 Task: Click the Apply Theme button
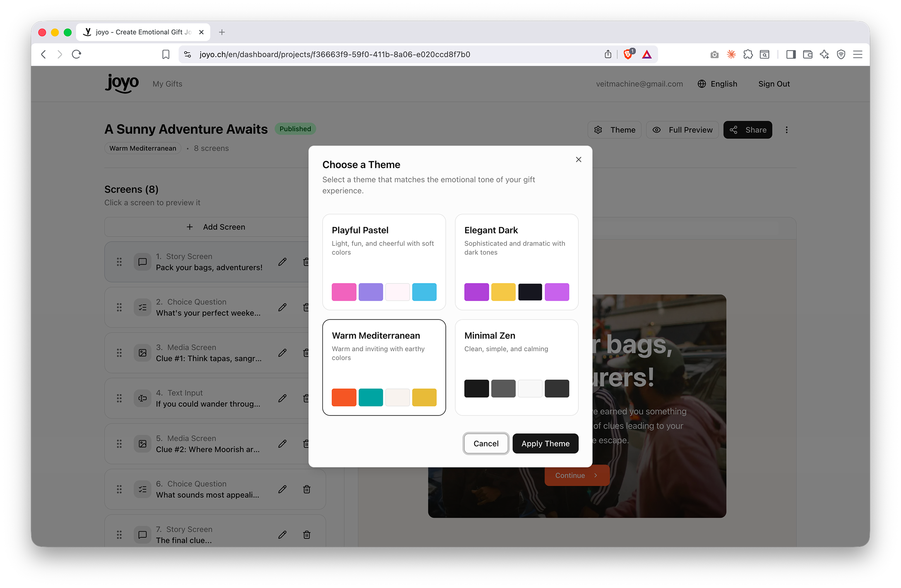tap(545, 444)
